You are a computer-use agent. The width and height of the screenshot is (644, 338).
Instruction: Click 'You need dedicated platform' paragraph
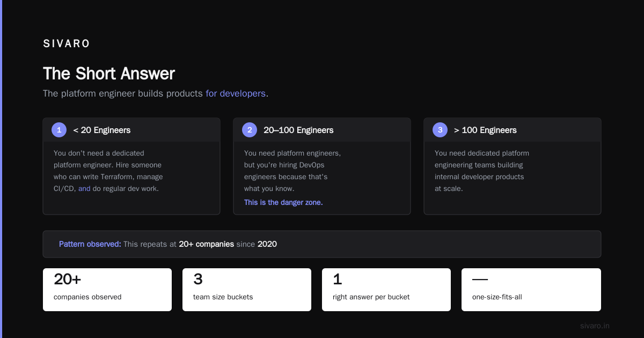click(482, 171)
